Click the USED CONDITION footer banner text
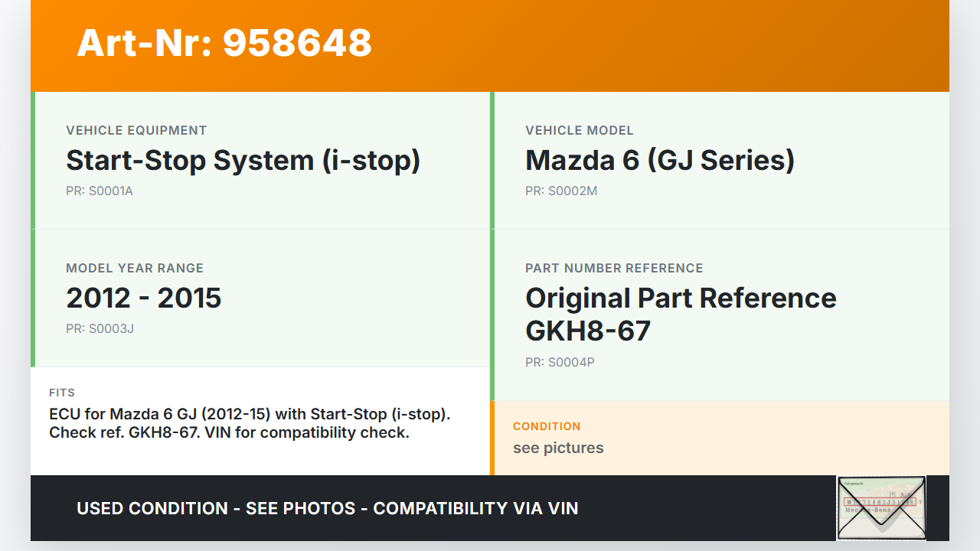This screenshot has height=551, width=980. click(327, 508)
